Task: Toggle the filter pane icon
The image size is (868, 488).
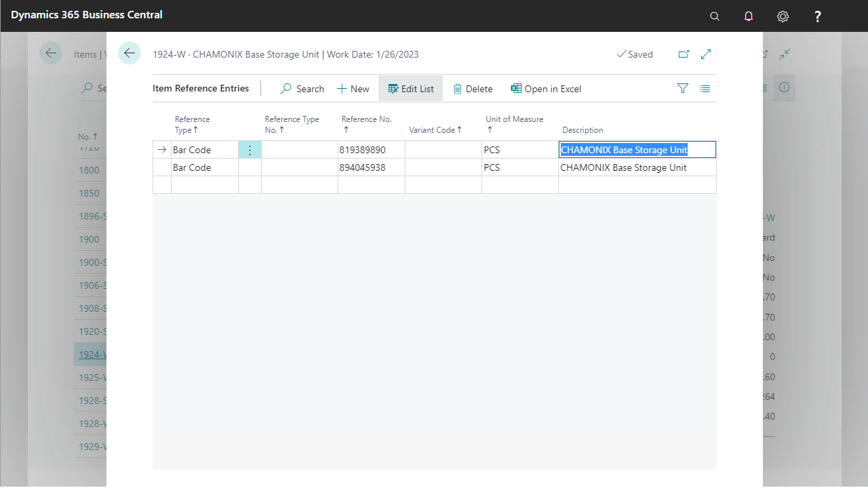Action: pyautogui.click(x=683, y=89)
